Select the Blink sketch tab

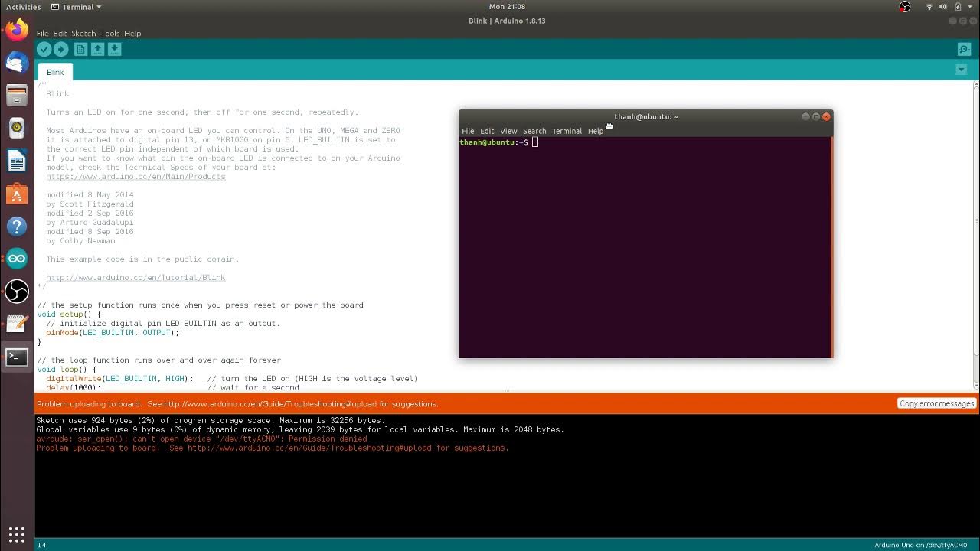55,72
